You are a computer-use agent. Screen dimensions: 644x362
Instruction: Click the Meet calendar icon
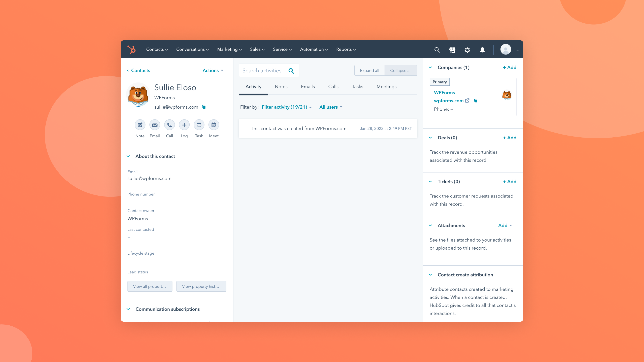[x=214, y=125]
